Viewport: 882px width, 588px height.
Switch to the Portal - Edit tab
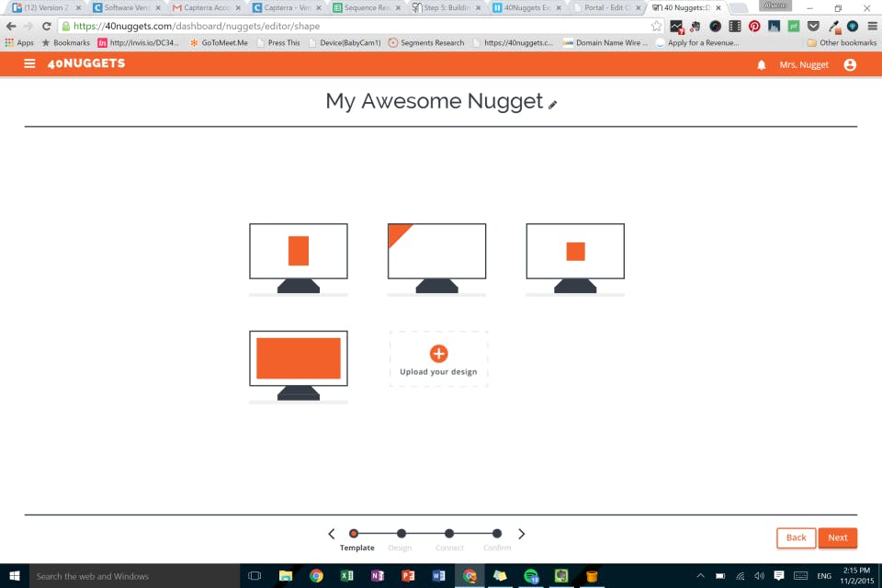[x=607, y=8]
